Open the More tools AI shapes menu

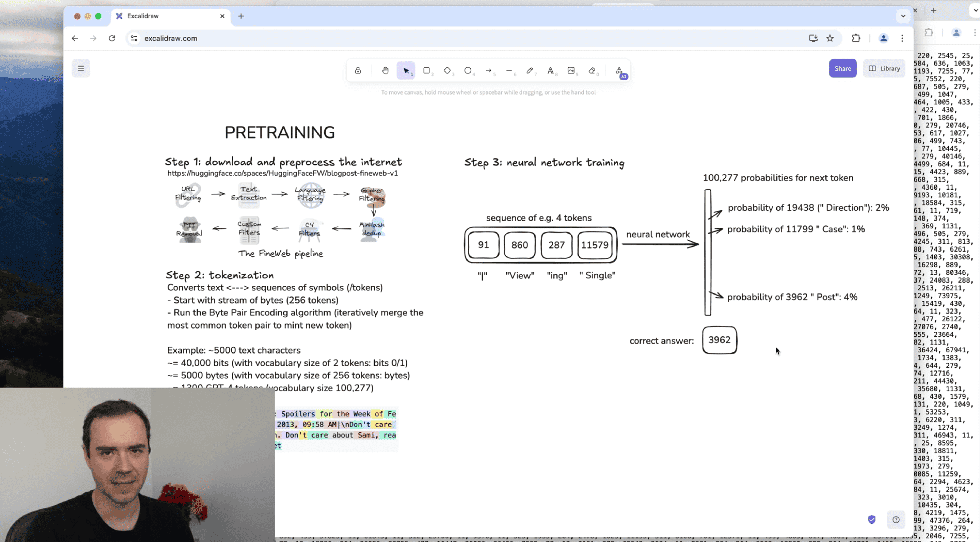tap(619, 71)
